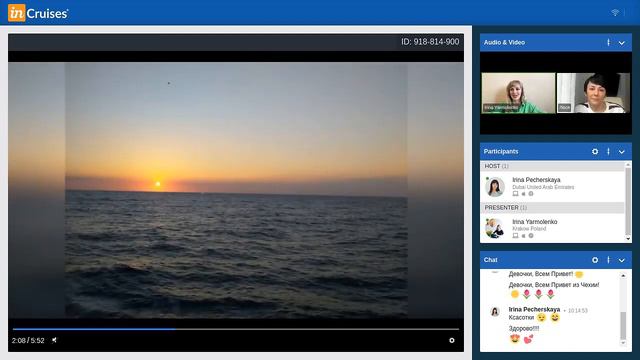Open Audio & Video panel options menu
Viewport: 640px width, 360px height.
point(608,42)
